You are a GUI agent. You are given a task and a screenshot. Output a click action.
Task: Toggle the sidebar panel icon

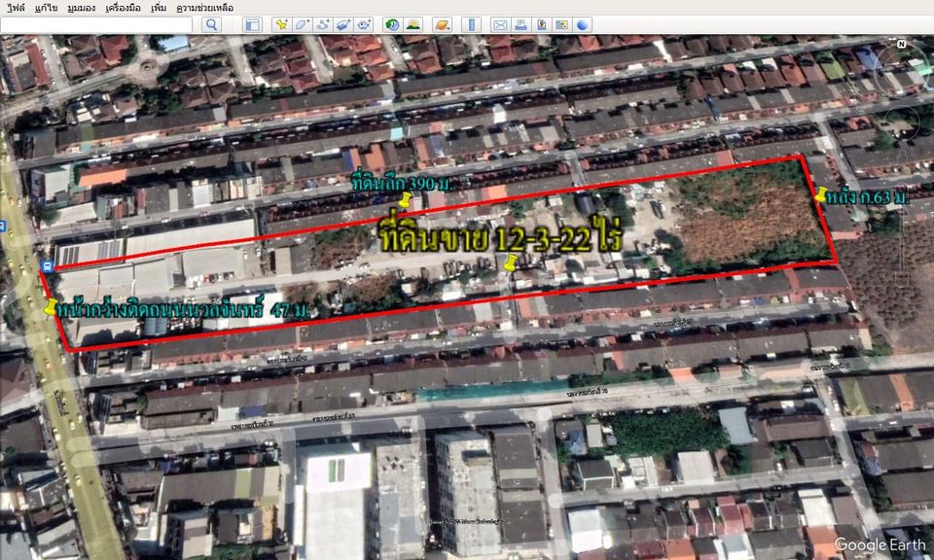253,24
